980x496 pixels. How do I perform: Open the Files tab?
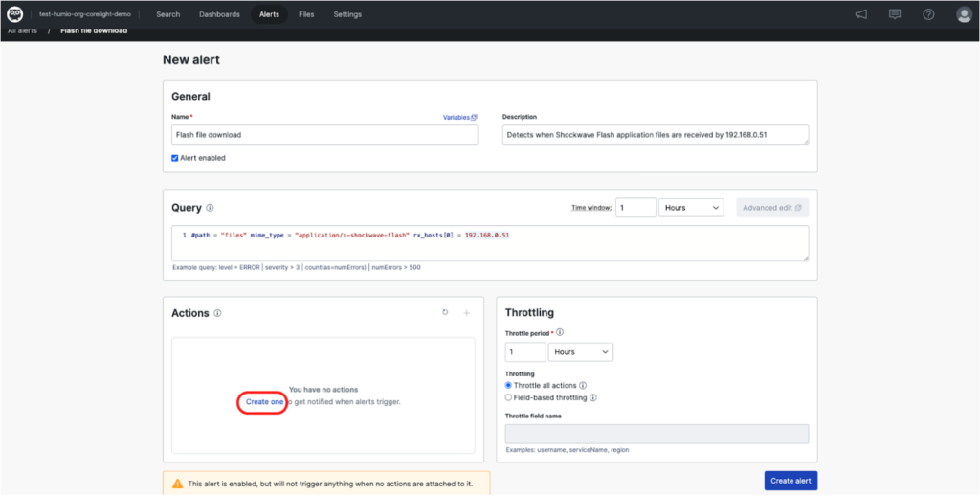point(307,14)
